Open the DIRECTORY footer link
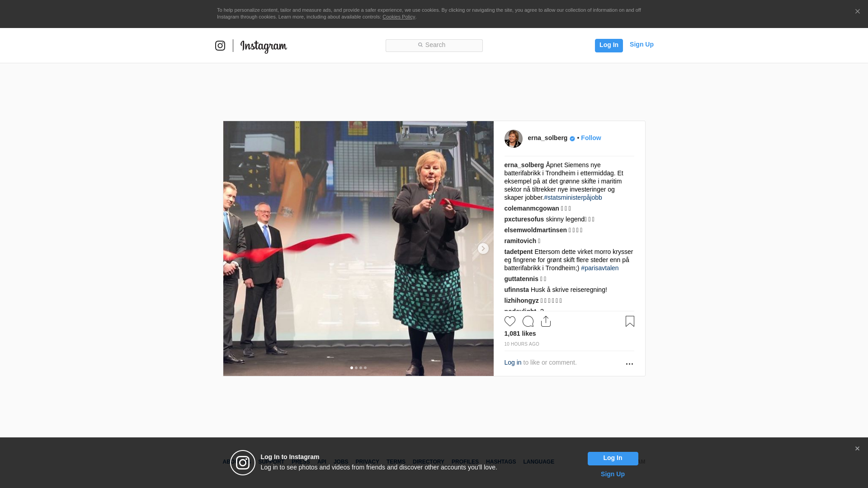Screen dimensions: 868x488 pyautogui.click(x=428, y=462)
